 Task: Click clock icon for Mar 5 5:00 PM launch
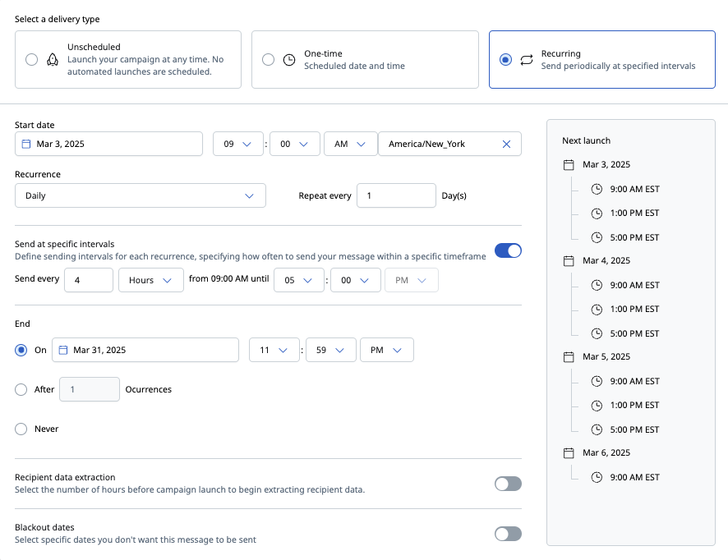pyautogui.click(x=597, y=429)
